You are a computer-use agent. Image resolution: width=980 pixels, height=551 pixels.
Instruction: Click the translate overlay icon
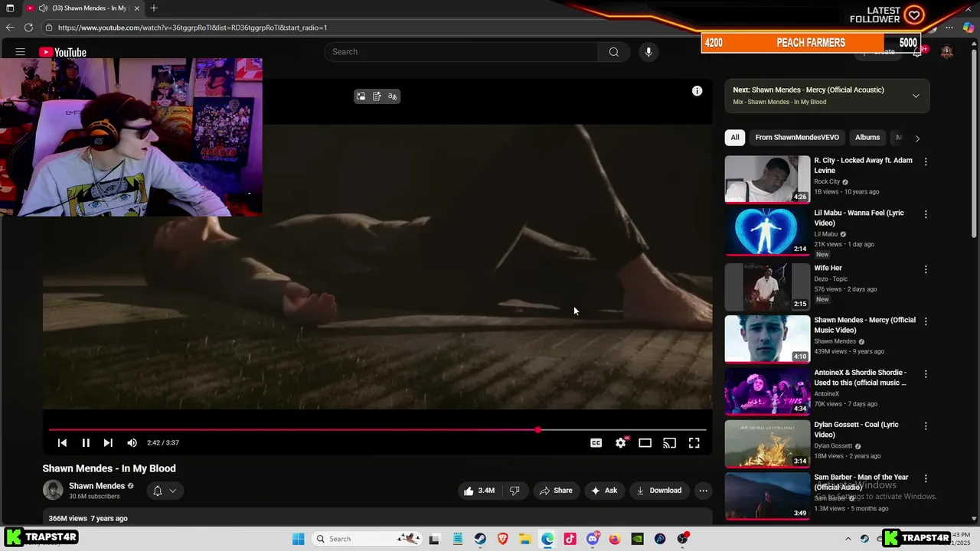[393, 96]
